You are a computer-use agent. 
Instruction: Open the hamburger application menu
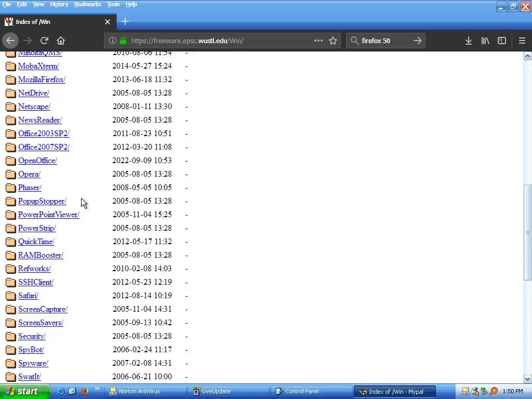(522, 41)
